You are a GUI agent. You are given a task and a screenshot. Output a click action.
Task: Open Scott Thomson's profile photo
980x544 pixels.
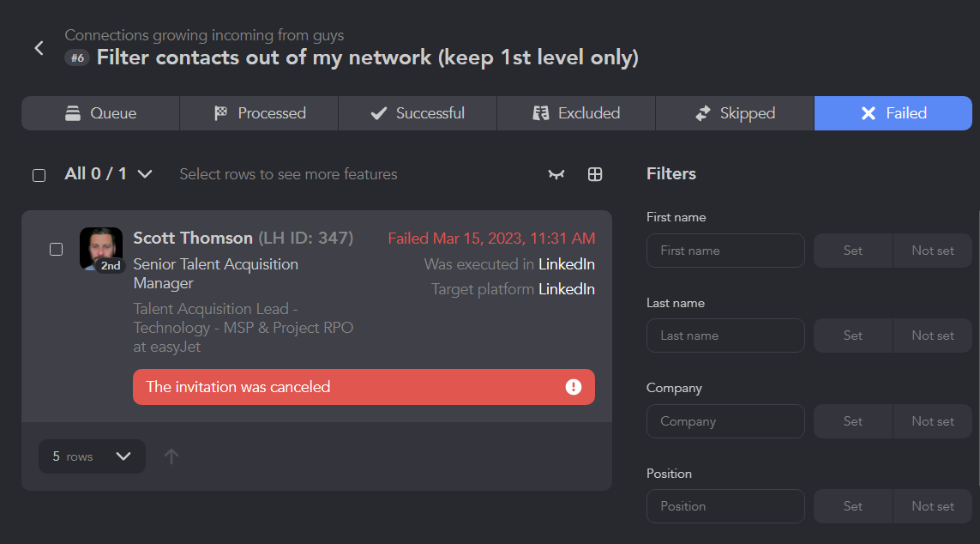[101, 248]
